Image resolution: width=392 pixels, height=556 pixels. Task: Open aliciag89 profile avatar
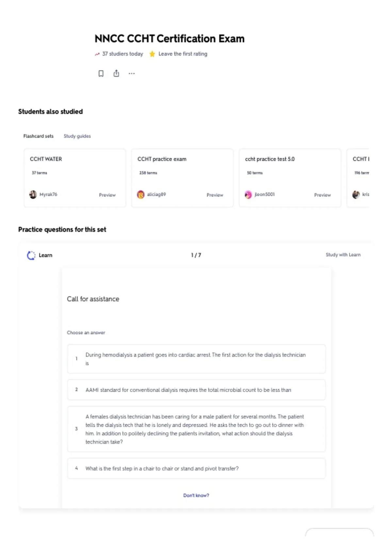pos(141,195)
